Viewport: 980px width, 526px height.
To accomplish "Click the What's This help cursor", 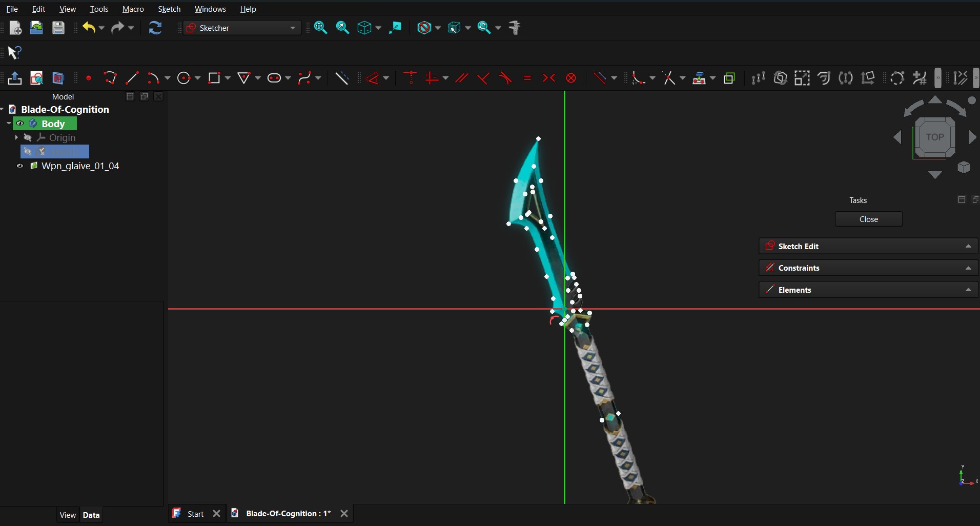I will (14, 52).
